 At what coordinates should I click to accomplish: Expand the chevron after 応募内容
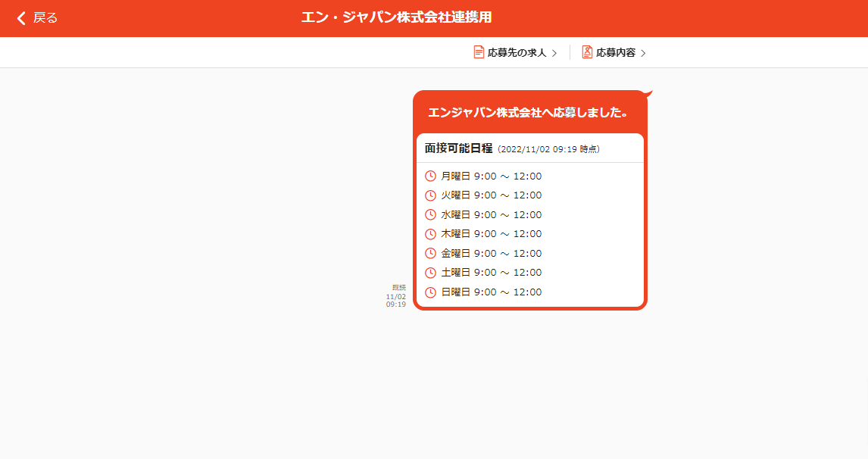(643, 53)
